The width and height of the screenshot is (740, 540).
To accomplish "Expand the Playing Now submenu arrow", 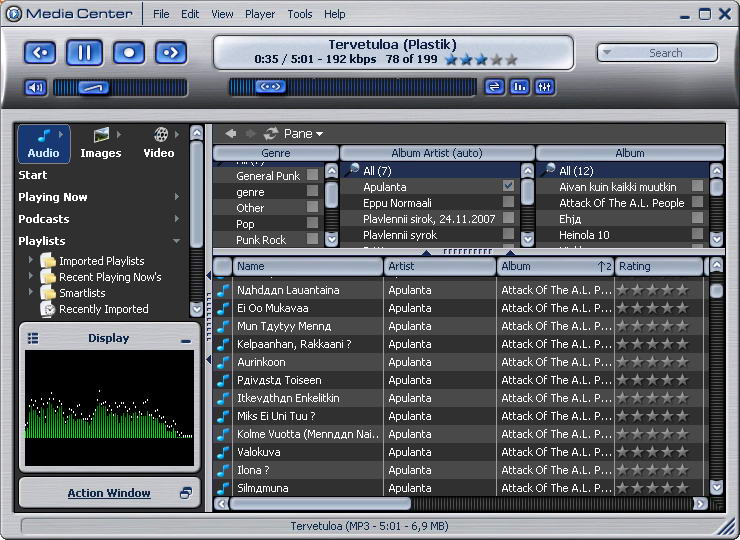I will tap(177, 196).
